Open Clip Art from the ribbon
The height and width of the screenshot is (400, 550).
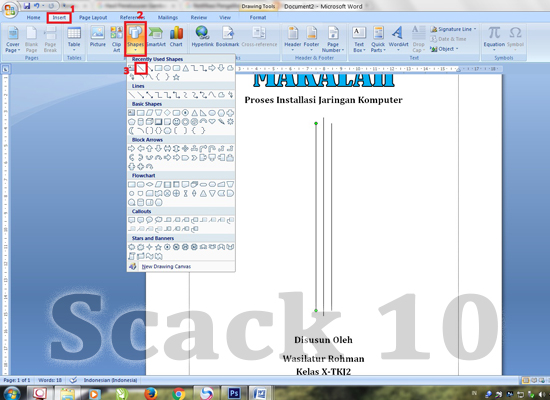[x=116, y=39]
